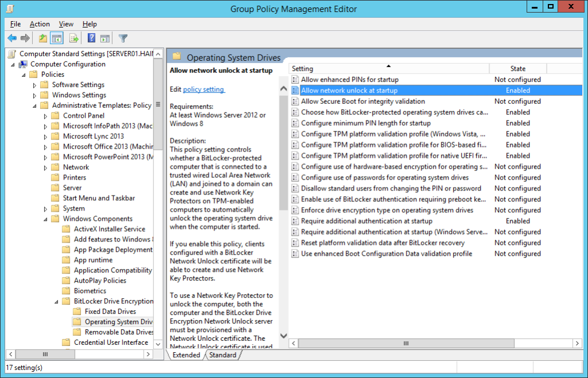
Task: Click the Back navigation arrow
Action: click(x=12, y=38)
